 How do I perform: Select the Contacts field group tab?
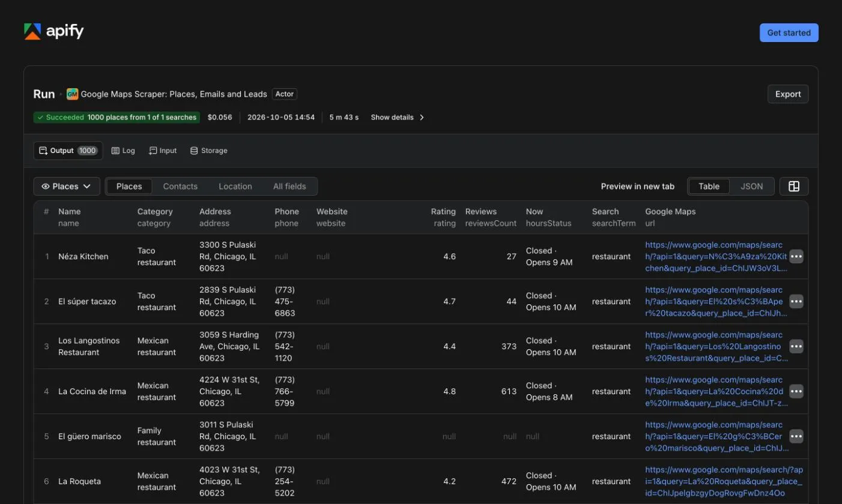[x=180, y=187]
